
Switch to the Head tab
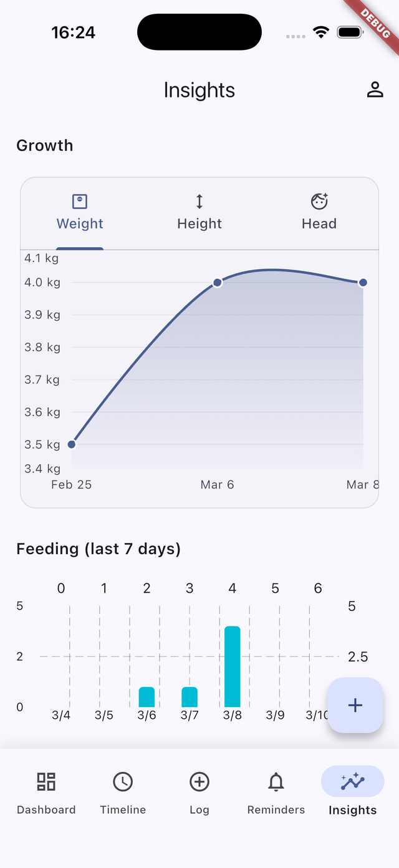pos(319,212)
